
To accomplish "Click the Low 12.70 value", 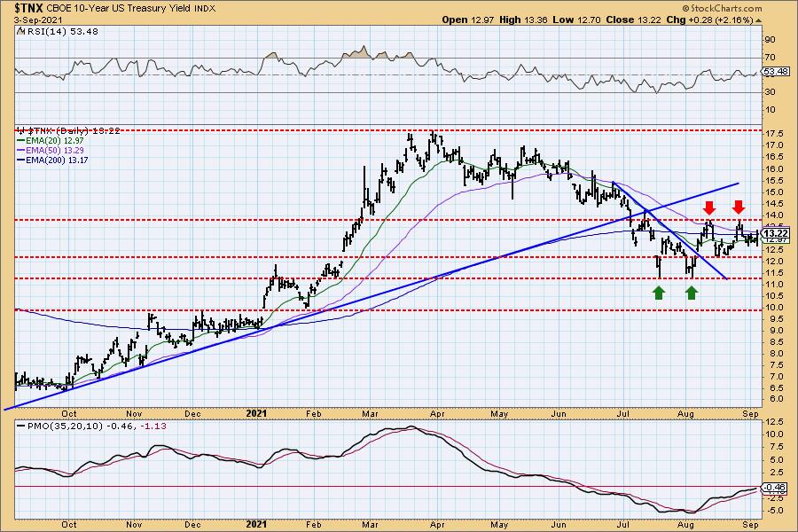I will pyautogui.click(x=576, y=20).
